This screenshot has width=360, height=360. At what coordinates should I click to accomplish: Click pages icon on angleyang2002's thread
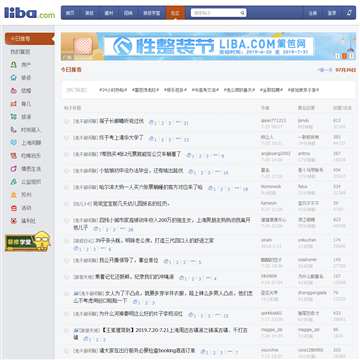click(190, 155)
